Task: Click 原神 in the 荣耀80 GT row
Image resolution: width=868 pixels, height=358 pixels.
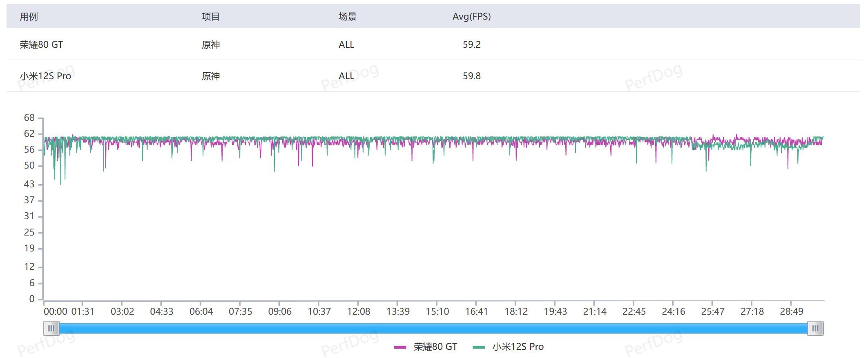Action: (x=211, y=44)
